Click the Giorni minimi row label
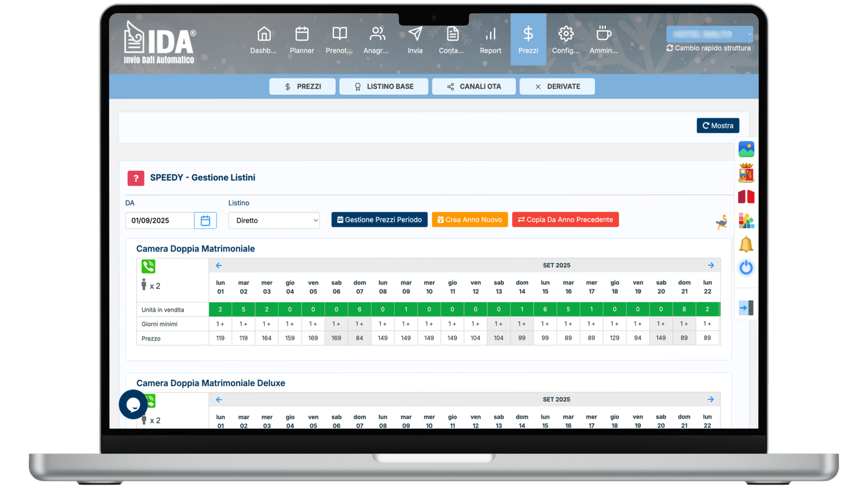Screen dimensions: 868x488 coord(159,324)
